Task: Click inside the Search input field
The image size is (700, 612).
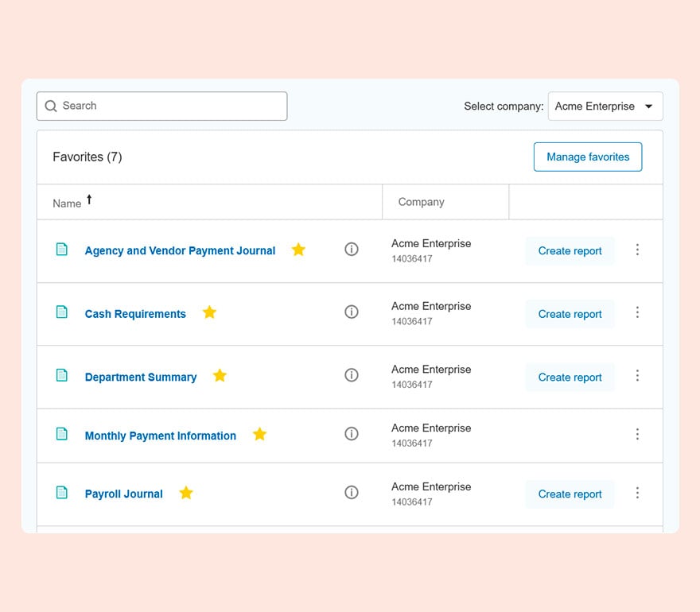Action: 159,106
